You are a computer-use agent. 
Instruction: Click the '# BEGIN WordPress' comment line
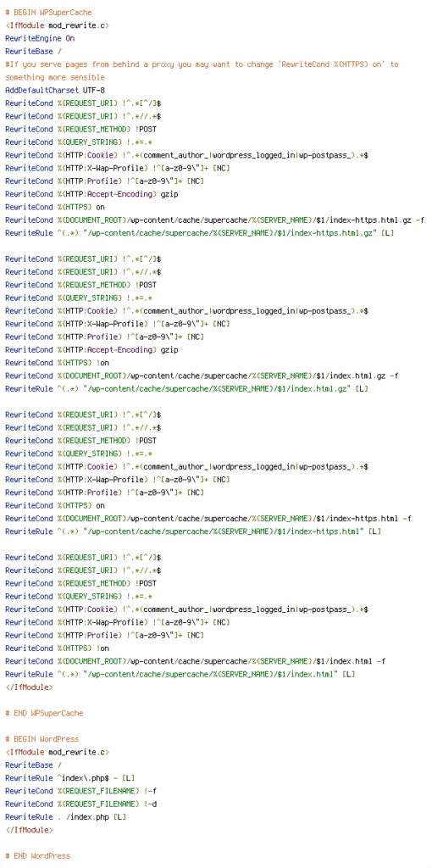click(42, 739)
